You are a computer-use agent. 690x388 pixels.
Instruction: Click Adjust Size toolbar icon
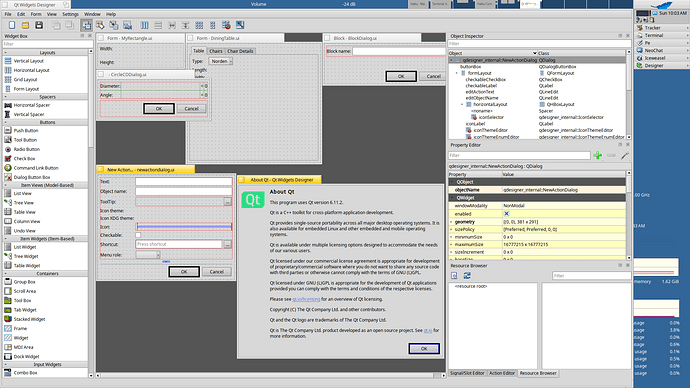point(240,25)
